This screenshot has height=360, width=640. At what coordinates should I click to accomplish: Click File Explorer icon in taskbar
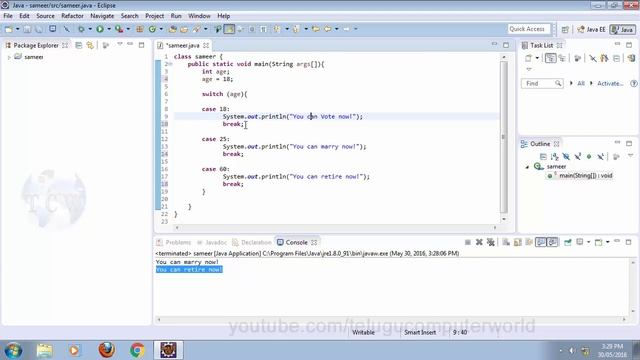coord(44,350)
